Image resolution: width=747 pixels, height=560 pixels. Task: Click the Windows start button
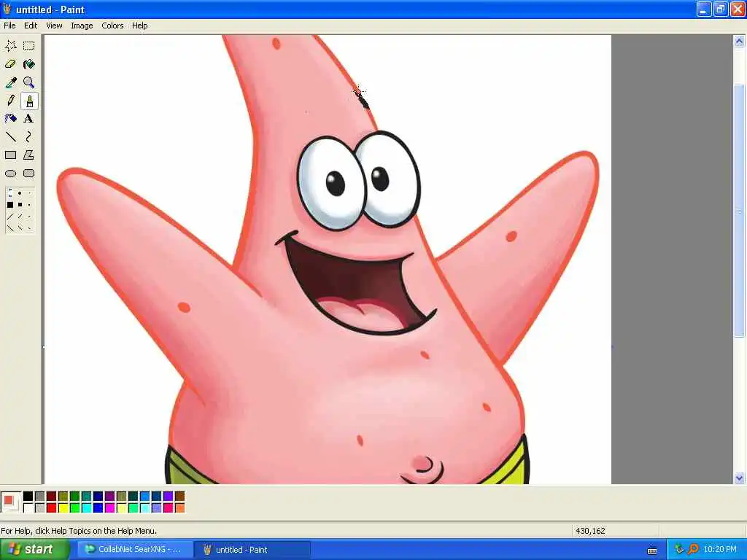[34, 550]
